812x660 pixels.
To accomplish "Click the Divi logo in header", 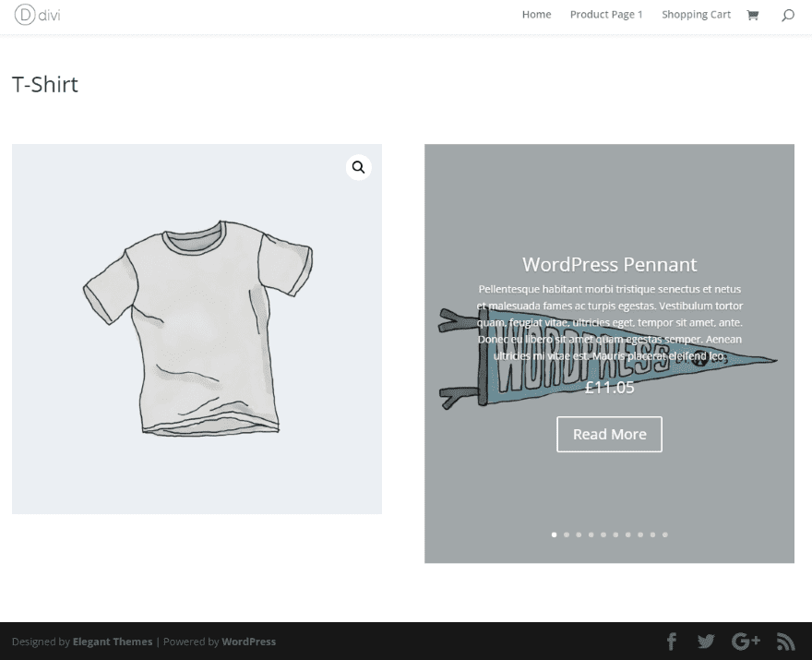I will (37, 15).
